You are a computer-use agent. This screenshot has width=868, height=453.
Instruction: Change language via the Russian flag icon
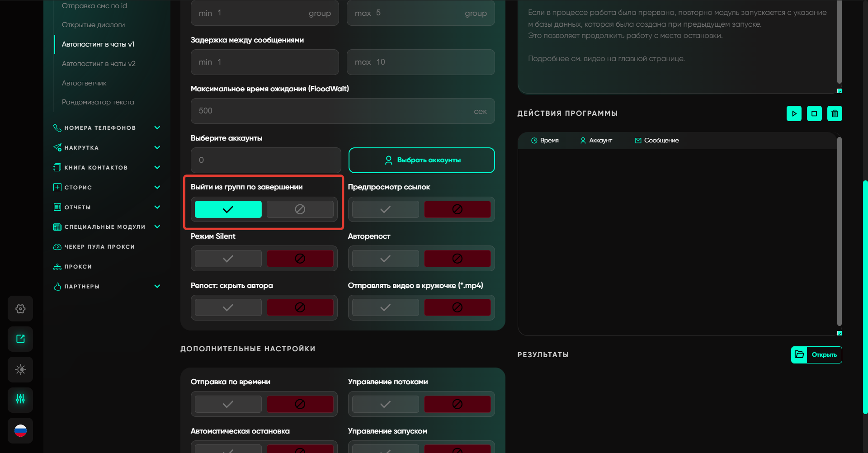(20, 430)
